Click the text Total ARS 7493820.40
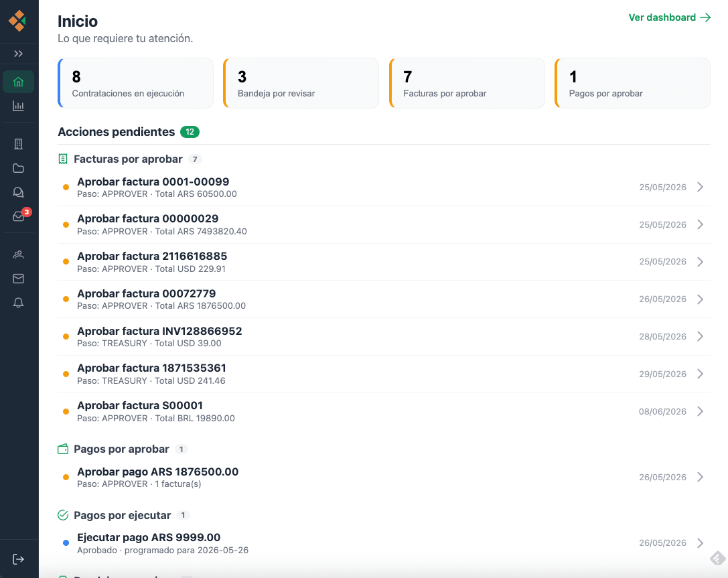Screen dimensions: 728x578 click(x=201, y=232)
